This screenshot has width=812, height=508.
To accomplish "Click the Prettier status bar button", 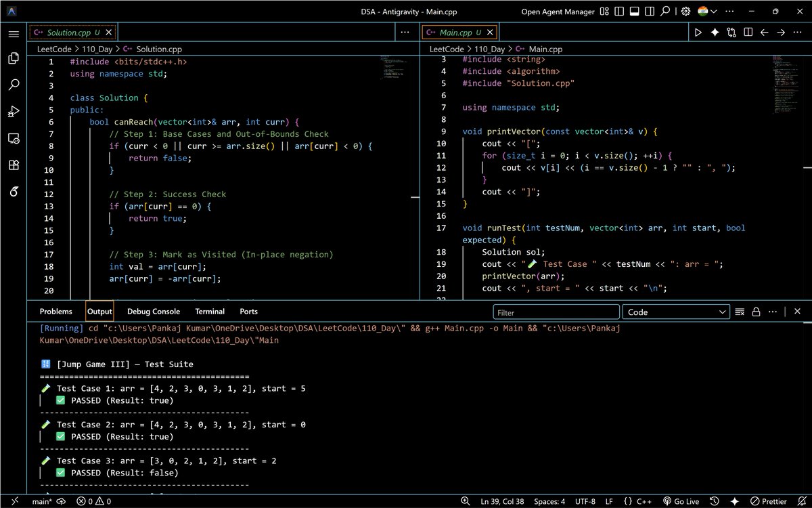I will pyautogui.click(x=767, y=501).
